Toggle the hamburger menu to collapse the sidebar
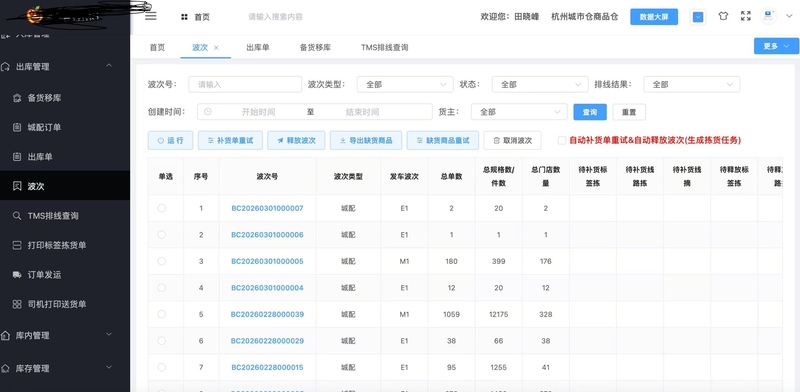Image resolution: width=800 pixels, height=392 pixels. point(151,16)
